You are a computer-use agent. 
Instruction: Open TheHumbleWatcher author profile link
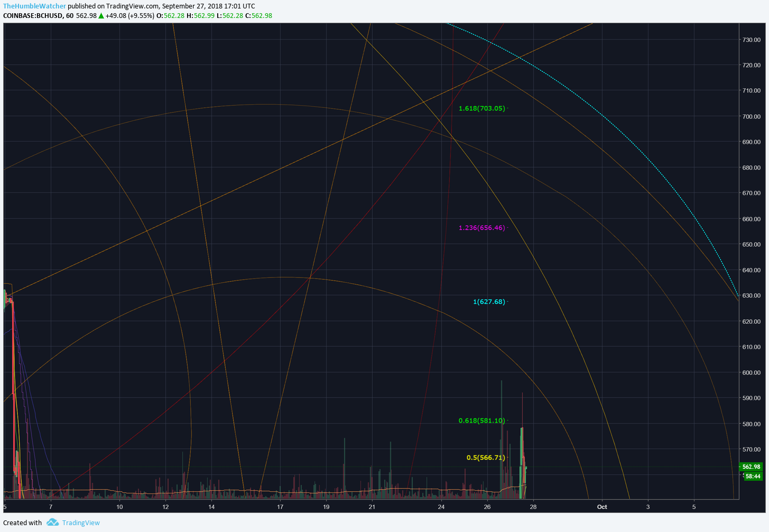pyautogui.click(x=35, y=6)
